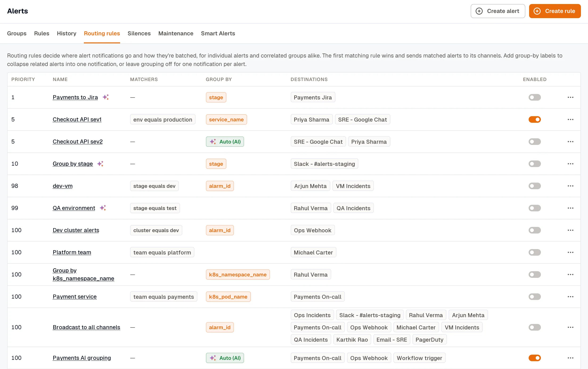The image size is (588, 369).
Task: Disable the Checkout API sev1 routing rule
Action: pyautogui.click(x=535, y=120)
